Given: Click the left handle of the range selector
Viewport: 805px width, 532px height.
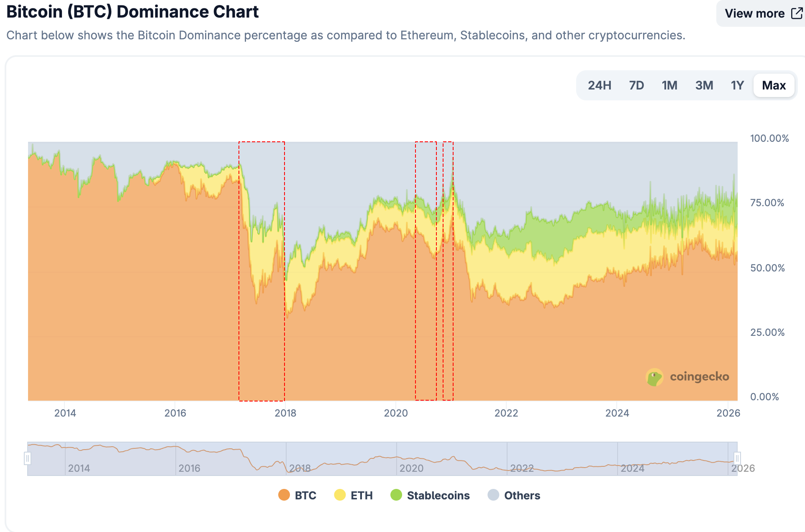Looking at the screenshot, I should coord(28,459).
